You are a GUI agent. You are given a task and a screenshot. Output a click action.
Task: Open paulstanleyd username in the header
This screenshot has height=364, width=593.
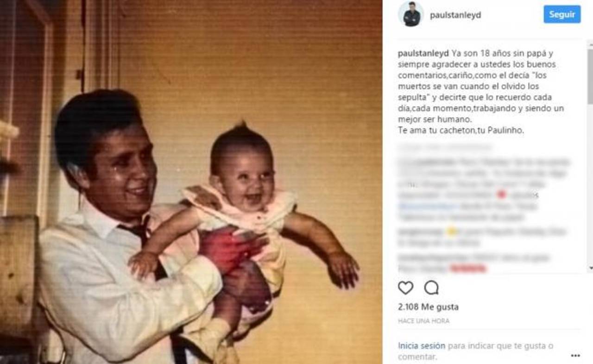point(455,15)
